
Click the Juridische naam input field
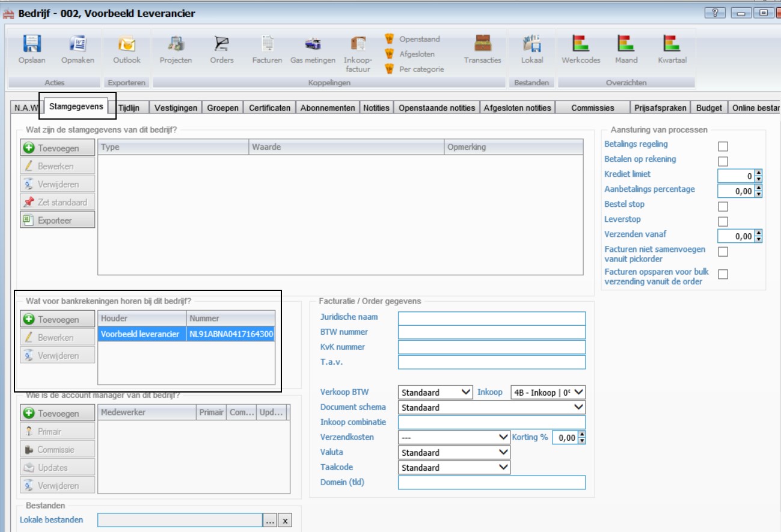pyautogui.click(x=491, y=317)
